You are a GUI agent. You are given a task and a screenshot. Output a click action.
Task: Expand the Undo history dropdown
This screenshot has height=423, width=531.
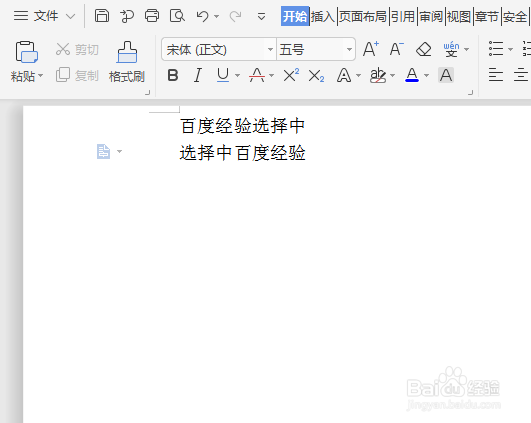[x=217, y=16]
